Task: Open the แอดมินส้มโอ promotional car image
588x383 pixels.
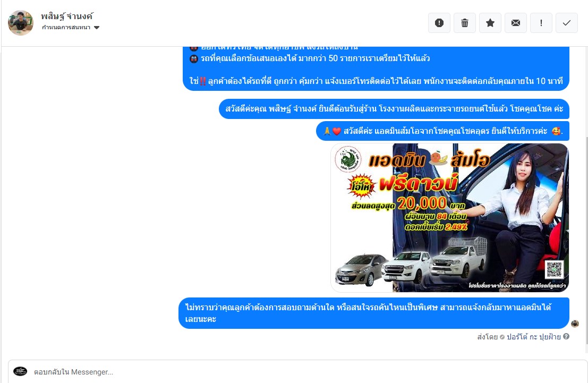Action: (x=449, y=218)
